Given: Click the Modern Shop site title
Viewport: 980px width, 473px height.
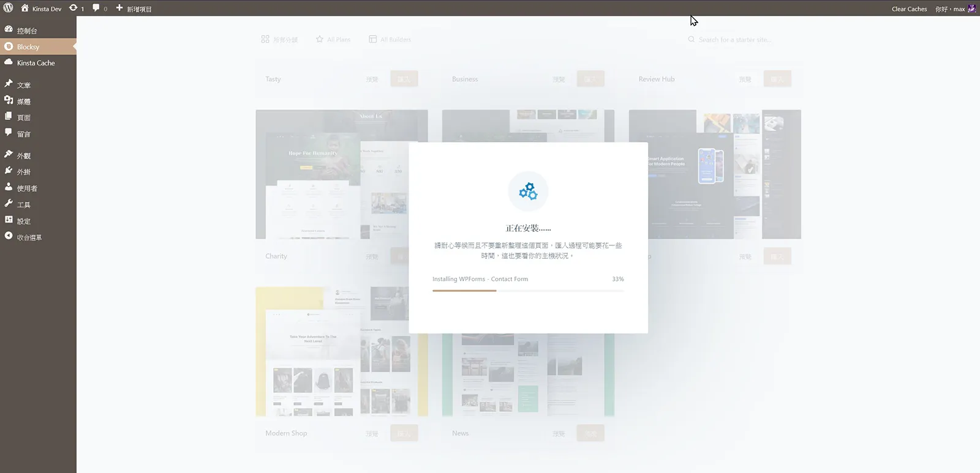Looking at the screenshot, I should point(286,433).
